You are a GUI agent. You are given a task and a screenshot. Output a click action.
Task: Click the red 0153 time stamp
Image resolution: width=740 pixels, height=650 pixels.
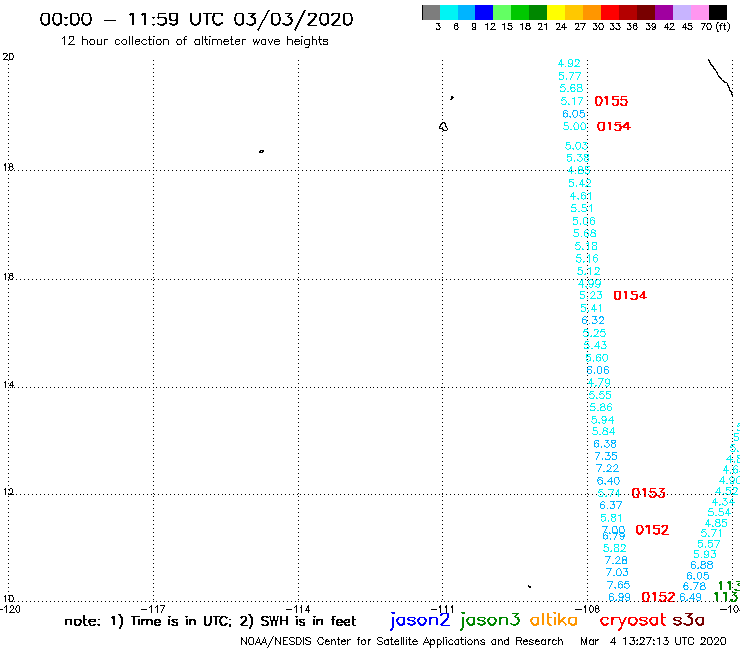click(648, 493)
